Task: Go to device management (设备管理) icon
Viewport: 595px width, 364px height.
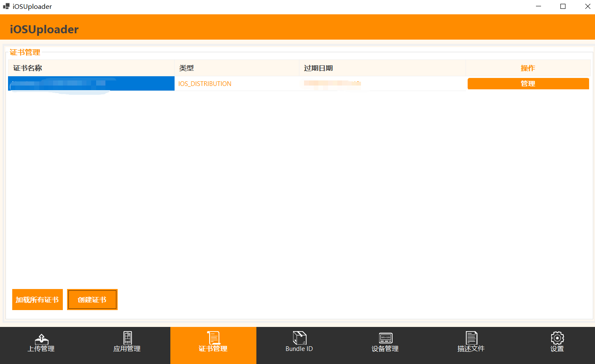Action: [x=385, y=338]
